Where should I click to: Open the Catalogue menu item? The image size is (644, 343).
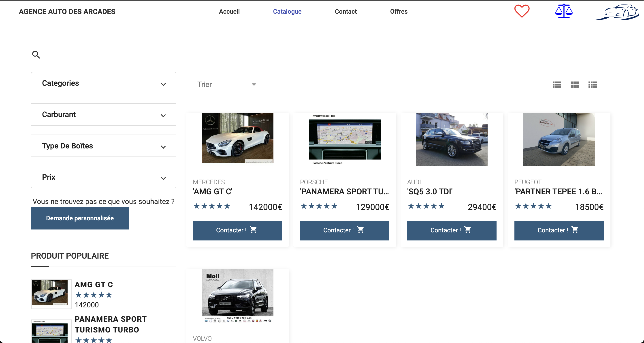(x=287, y=11)
